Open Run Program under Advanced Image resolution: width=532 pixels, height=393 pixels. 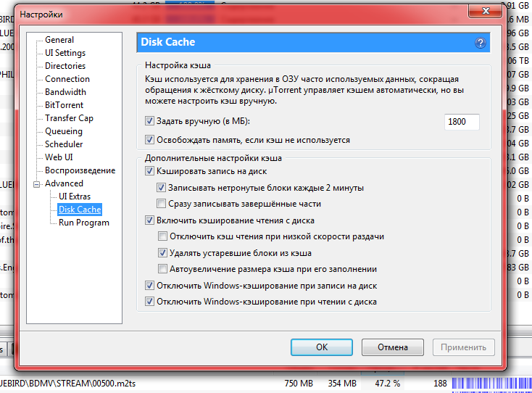(84, 223)
